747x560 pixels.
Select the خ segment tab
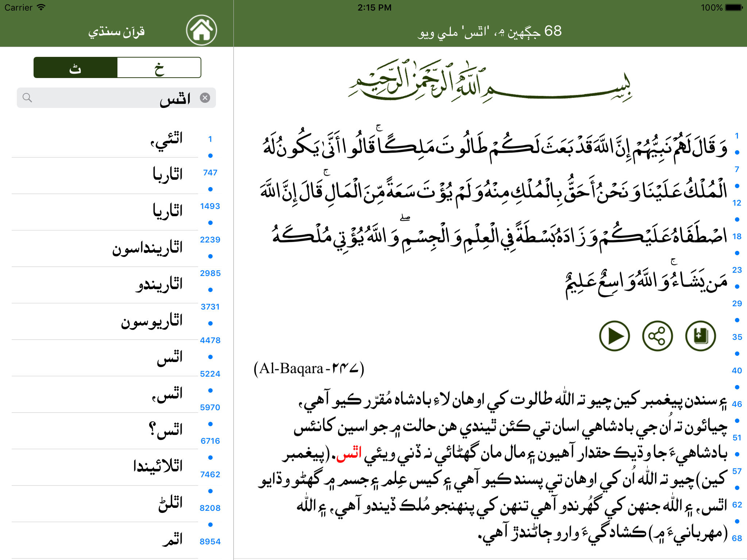click(x=159, y=67)
